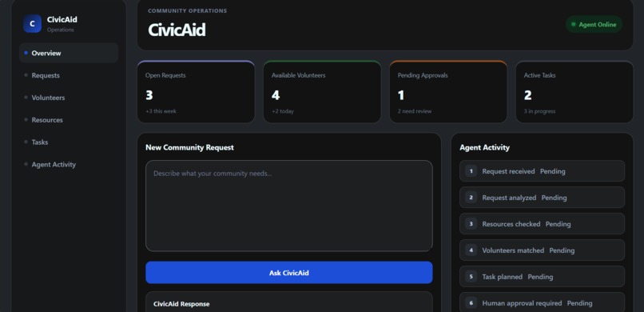Click the '+3 this week' text
Screen dimensions: 644x312
point(161,111)
